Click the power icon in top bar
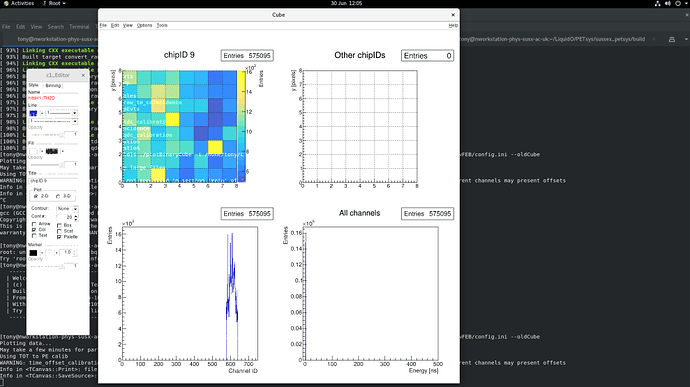Viewport: 690px width, 387px height. (678, 3)
